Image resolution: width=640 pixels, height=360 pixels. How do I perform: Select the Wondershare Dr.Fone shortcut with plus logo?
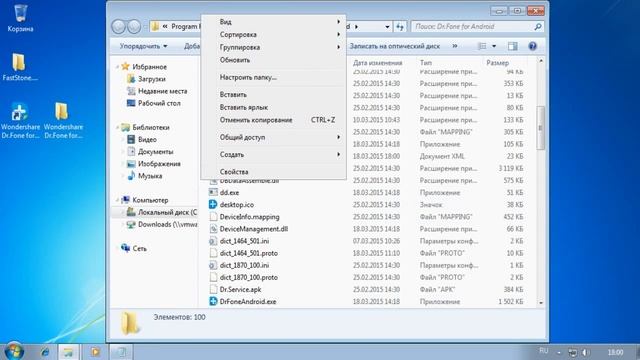point(20,120)
